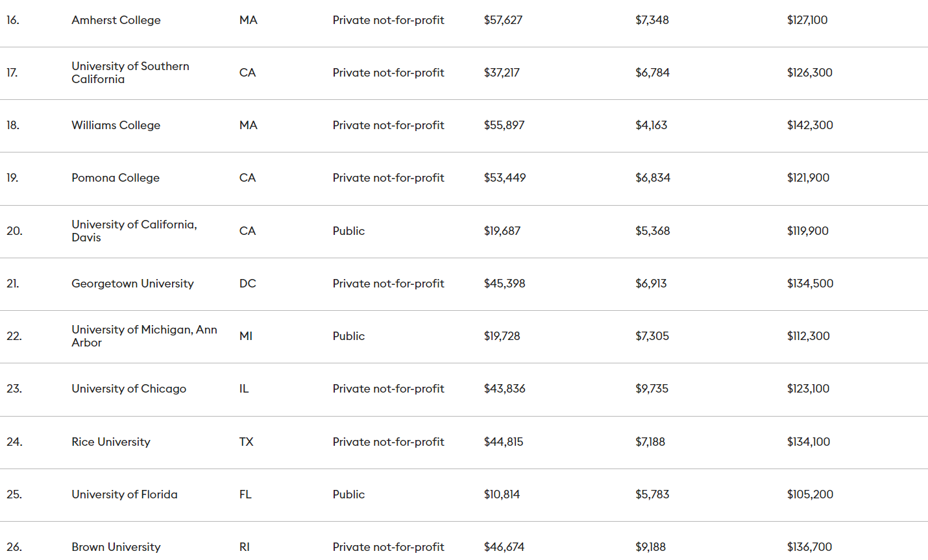
Task: Click Brown University at rank 26
Action: (116, 547)
